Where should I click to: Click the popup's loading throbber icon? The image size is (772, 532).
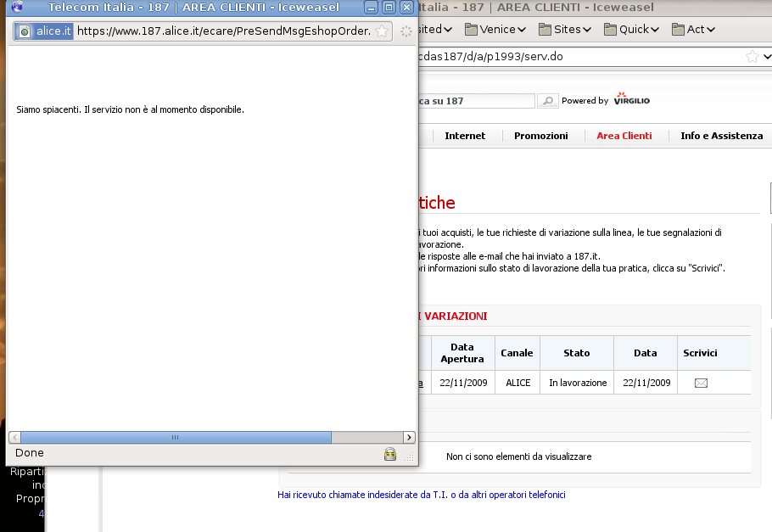406,31
